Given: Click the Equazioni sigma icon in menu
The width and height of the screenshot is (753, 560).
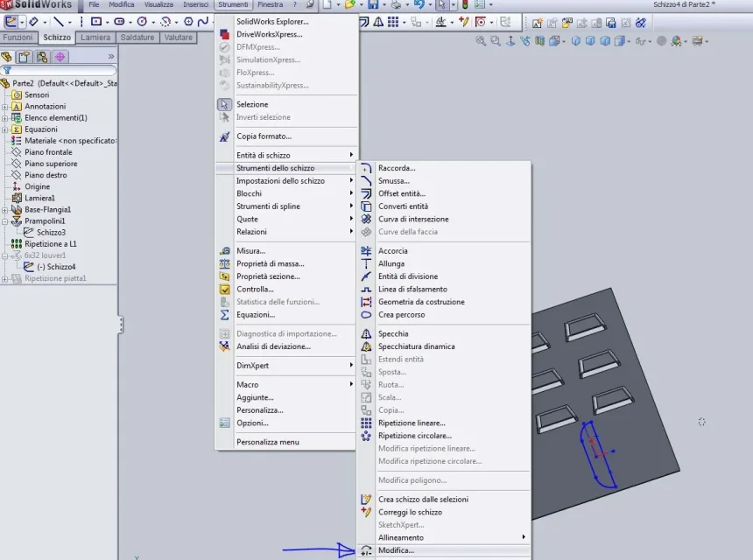Looking at the screenshot, I should (224, 315).
